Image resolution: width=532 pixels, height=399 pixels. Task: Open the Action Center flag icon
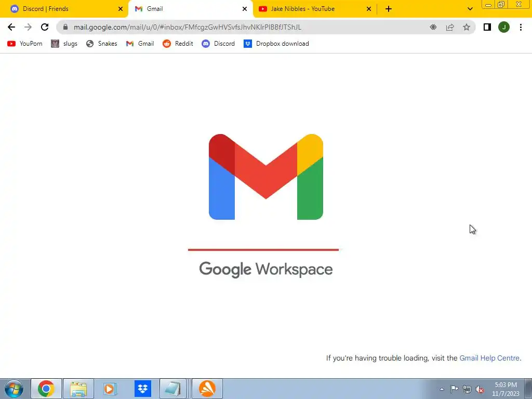pyautogui.click(x=454, y=389)
